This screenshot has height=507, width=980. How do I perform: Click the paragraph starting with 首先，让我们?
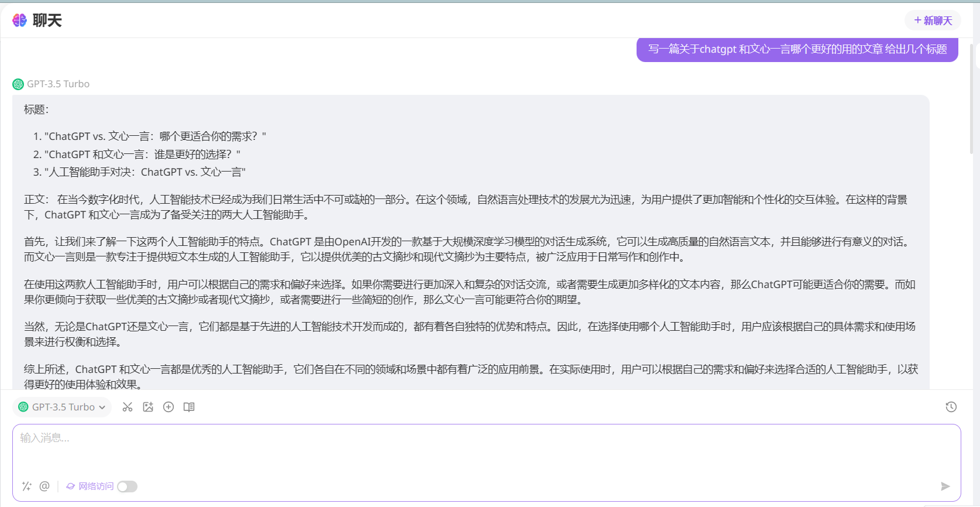click(x=467, y=249)
